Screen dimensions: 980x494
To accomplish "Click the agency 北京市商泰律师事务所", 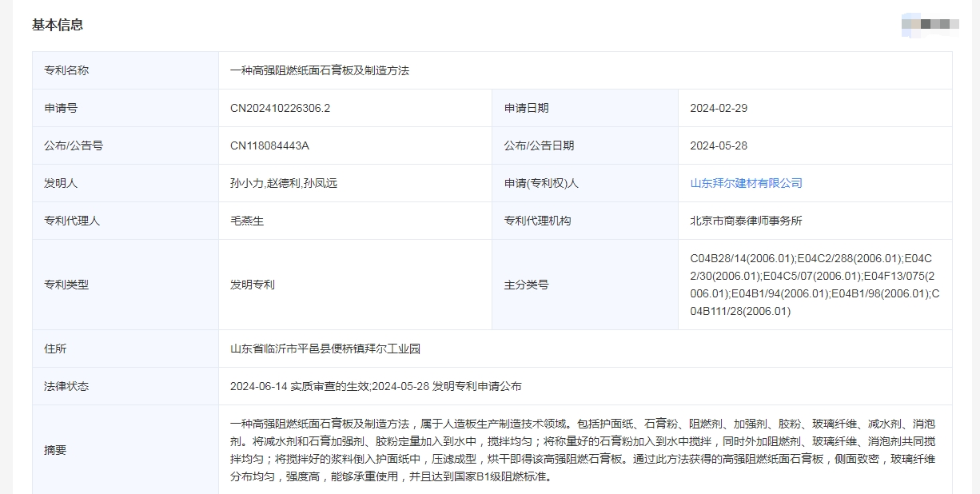I will [x=746, y=221].
